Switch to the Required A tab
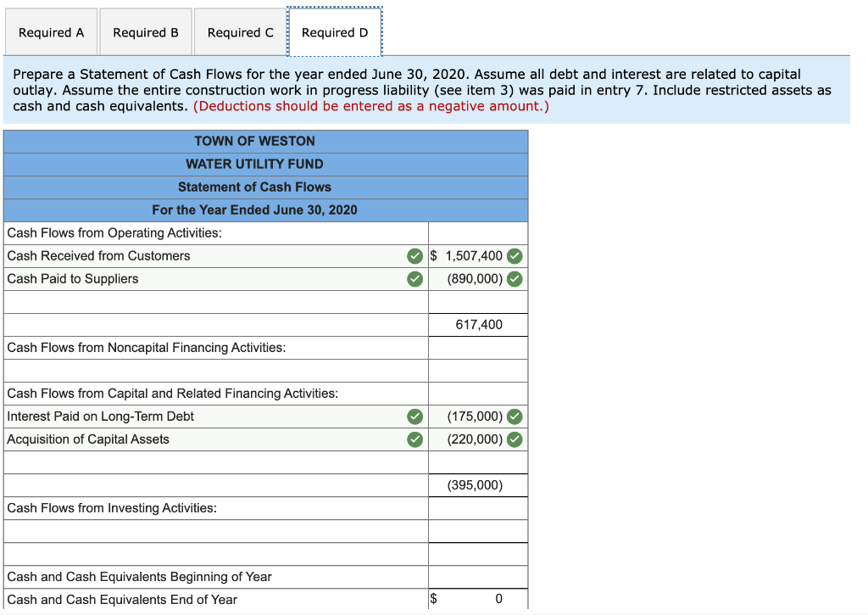Image resolution: width=868 pixels, height=615 pixels. pyautogui.click(x=51, y=31)
